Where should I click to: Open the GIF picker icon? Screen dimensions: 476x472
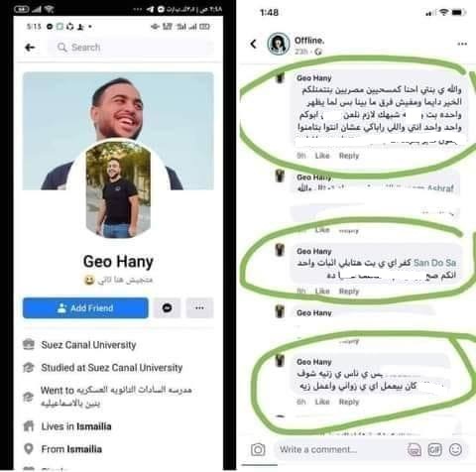tap(434, 449)
